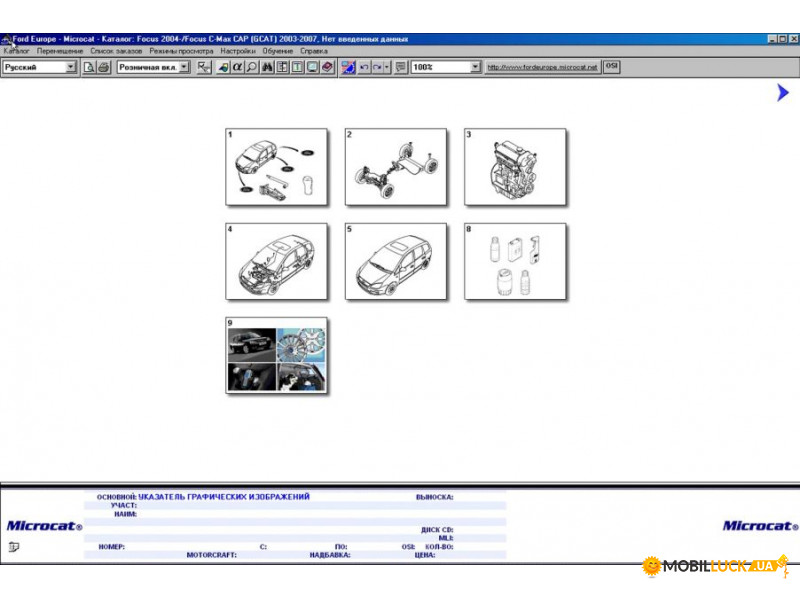800x598 pixels.
Task: Click the notes icon in bottom-left panel
Action: [x=14, y=546]
